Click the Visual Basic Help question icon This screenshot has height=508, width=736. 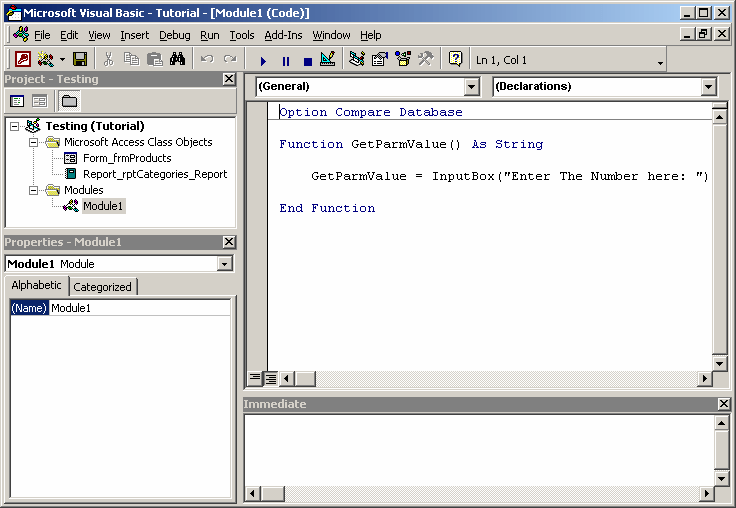coord(455,60)
